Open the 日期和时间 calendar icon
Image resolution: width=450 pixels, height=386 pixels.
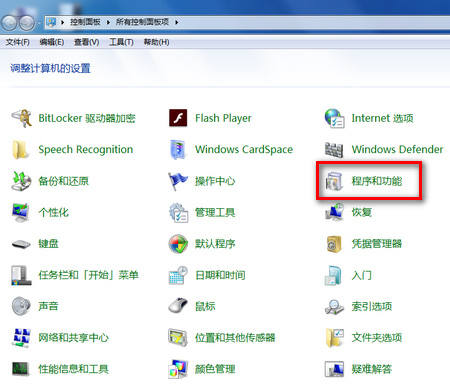click(x=178, y=275)
